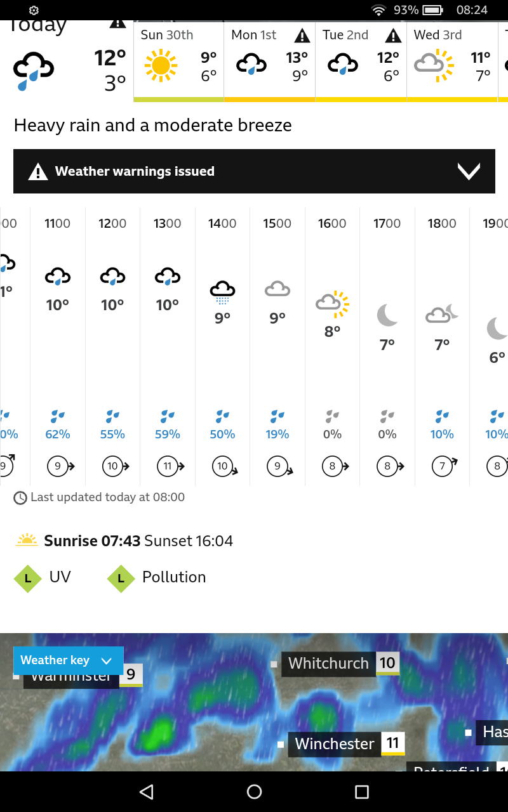
Task: Expand the Weather key dropdown
Action: point(68,660)
